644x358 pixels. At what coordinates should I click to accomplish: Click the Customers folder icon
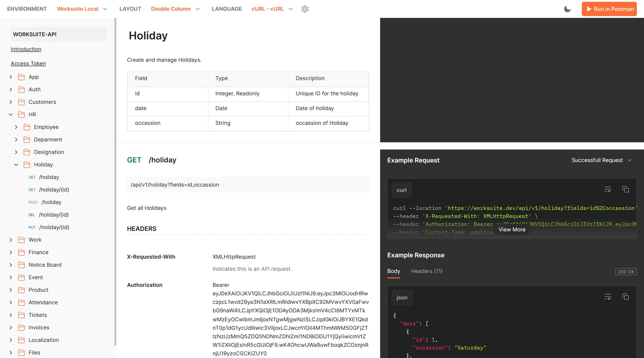[x=21, y=102]
